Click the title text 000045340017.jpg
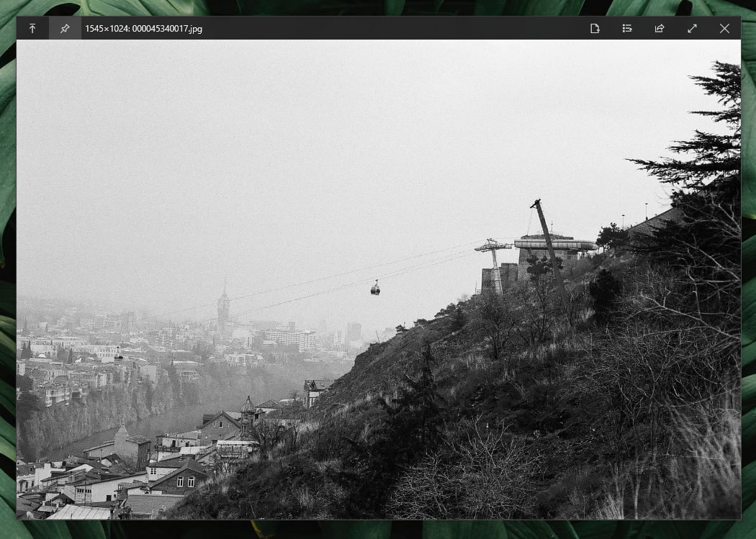Screen dimensions: 756x539 pos(167,28)
